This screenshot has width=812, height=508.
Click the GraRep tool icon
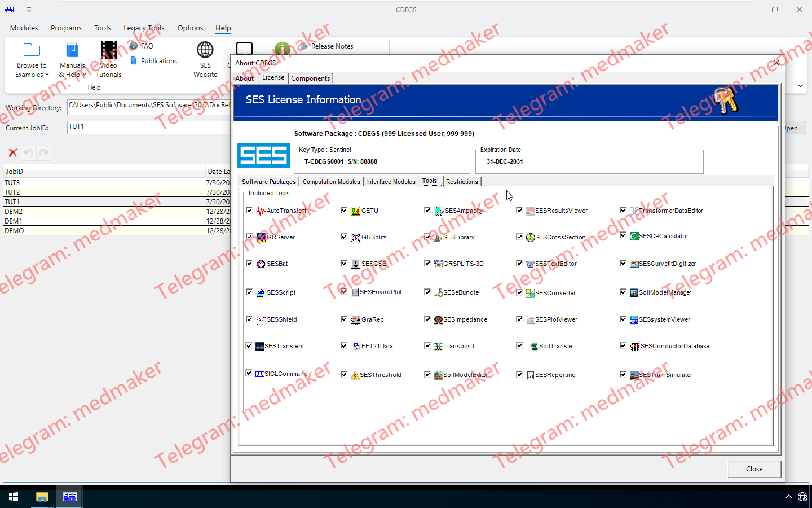pyautogui.click(x=355, y=320)
